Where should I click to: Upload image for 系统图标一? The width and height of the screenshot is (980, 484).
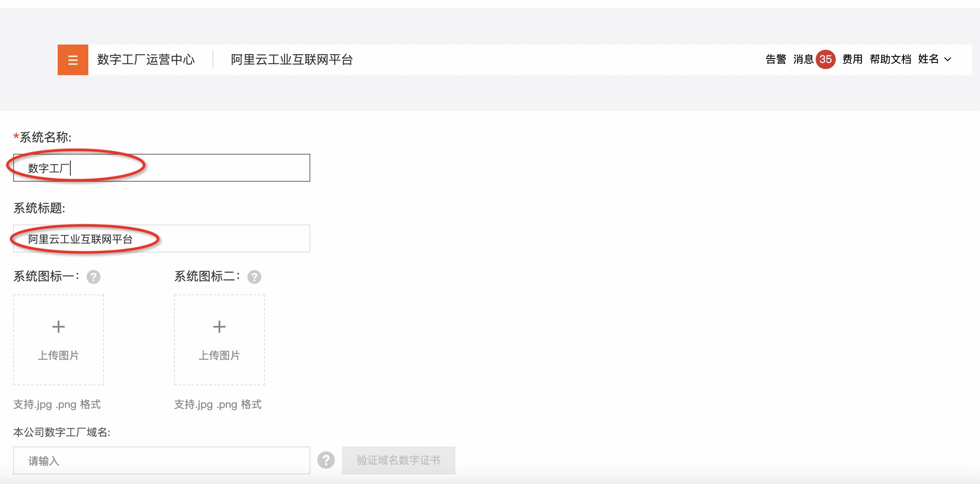59,340
